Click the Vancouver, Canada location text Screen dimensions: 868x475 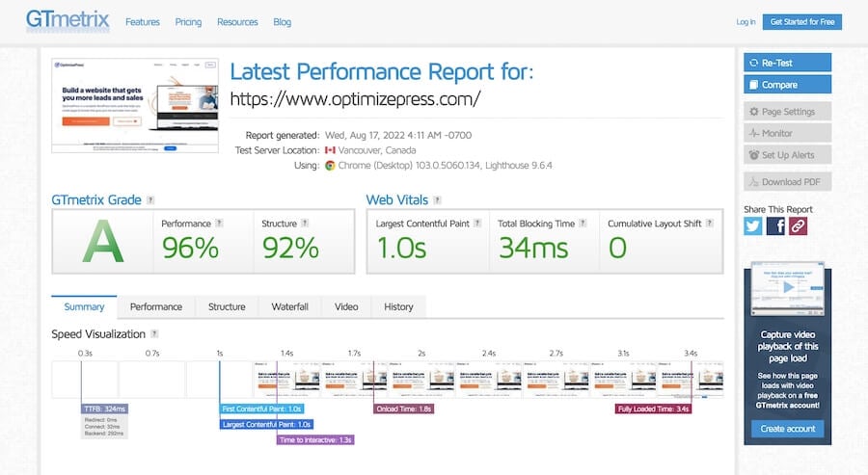[x=377, y=150]
